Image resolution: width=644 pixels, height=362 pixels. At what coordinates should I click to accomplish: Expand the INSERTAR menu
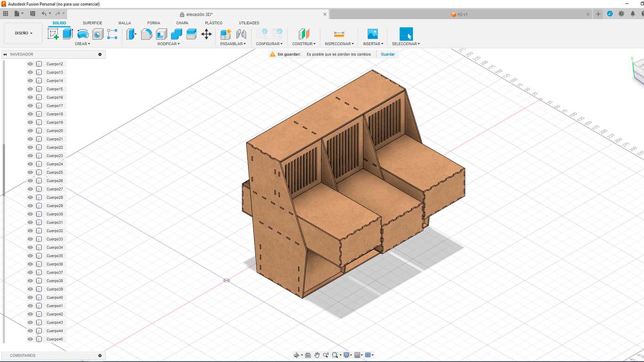point(373,44)
